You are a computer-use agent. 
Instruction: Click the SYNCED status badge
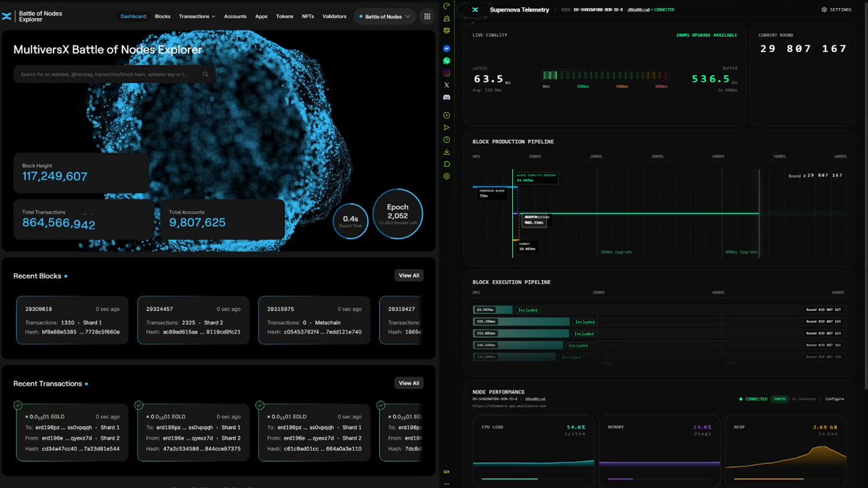pos(779,399)
